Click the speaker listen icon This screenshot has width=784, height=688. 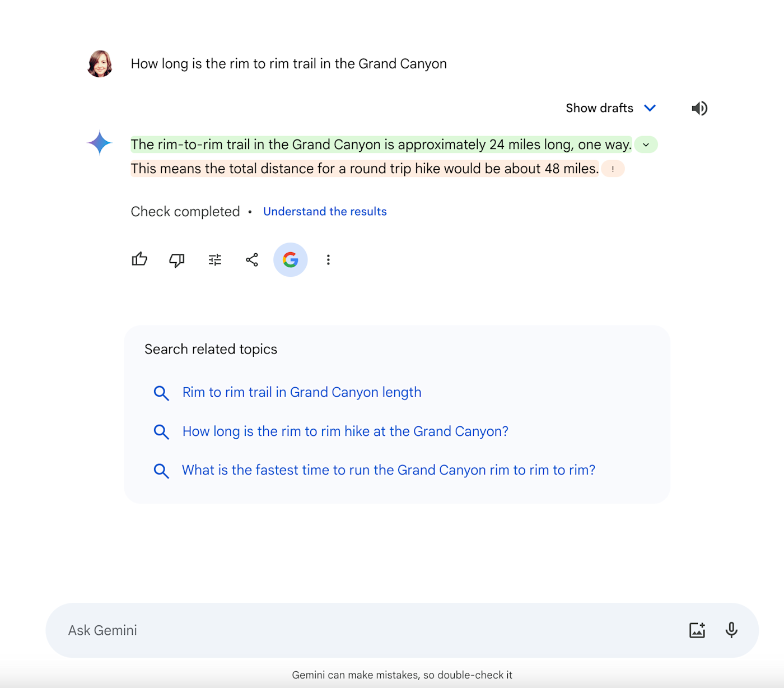(699, 108)
